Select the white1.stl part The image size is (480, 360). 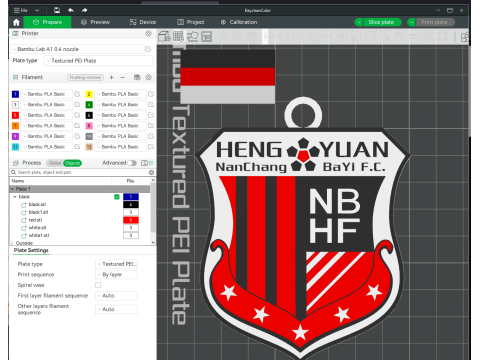pyautogui.click(x=39, y=235)
